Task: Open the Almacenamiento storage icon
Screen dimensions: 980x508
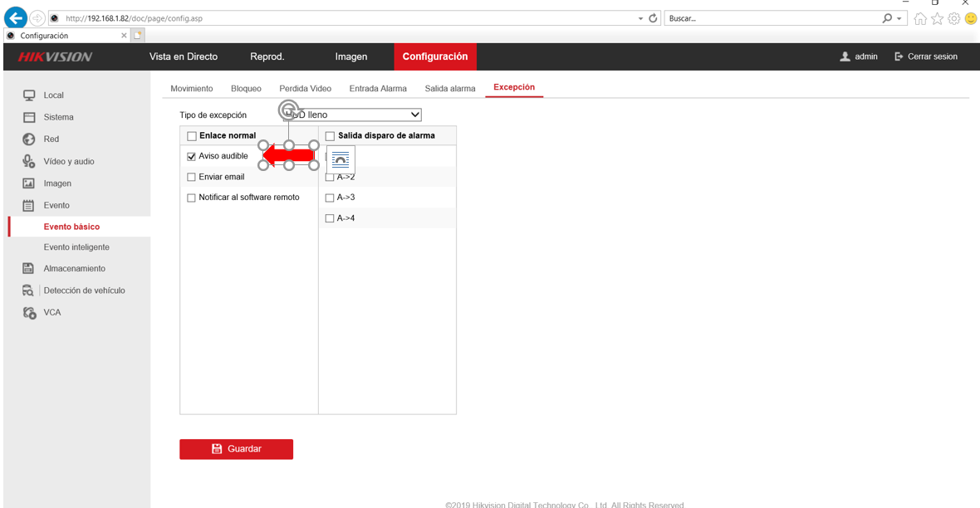Action: click(x=28, y=268)
